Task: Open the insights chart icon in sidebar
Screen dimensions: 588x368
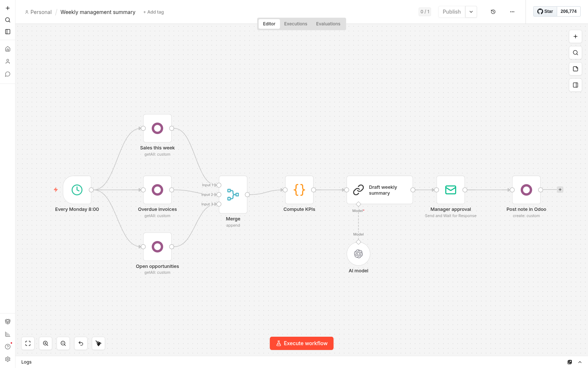Action: pos(8,334)
